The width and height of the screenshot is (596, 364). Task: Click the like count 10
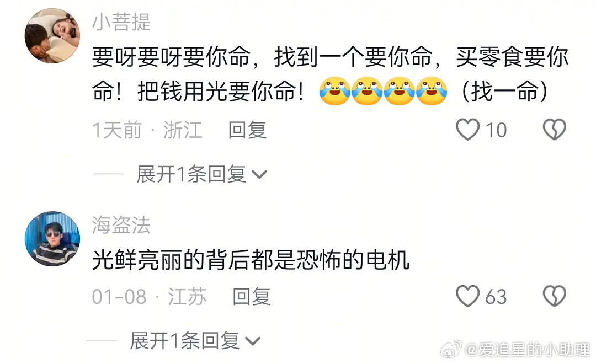click(x=496, y=130)
